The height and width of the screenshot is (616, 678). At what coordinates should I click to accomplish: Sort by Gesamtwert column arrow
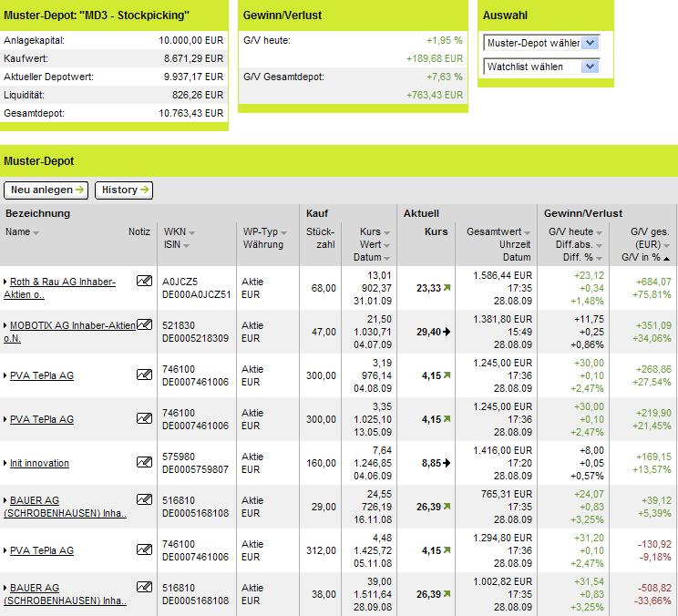tap(527, 233)
